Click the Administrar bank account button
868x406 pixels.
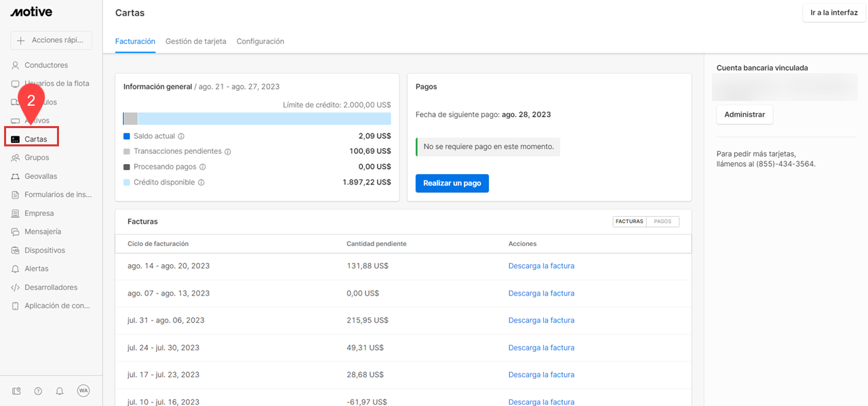coord(744,115)
